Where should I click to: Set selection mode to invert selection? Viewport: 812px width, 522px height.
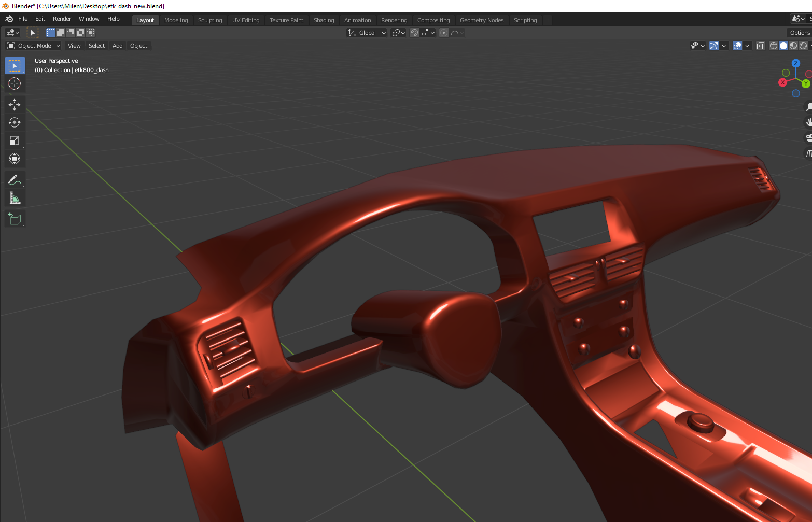coord(80,33)
